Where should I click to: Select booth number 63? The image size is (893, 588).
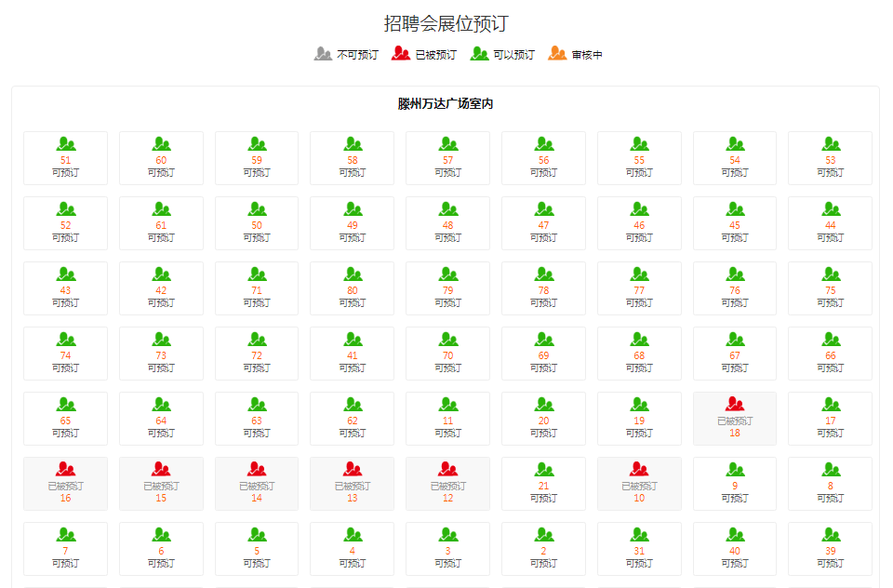[x=257, y=419]
